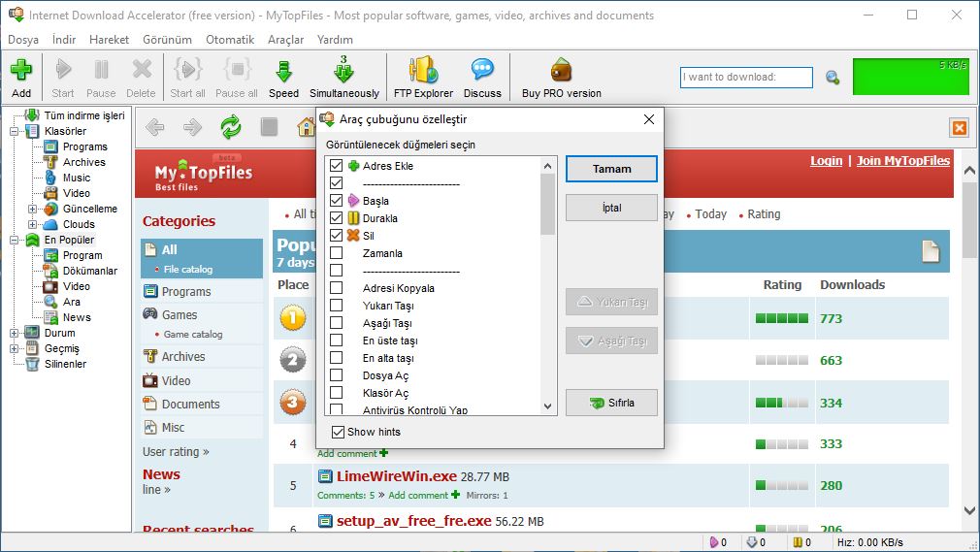
Task: Check the Klasör Aç checkbox
Action: click(337, 393)
